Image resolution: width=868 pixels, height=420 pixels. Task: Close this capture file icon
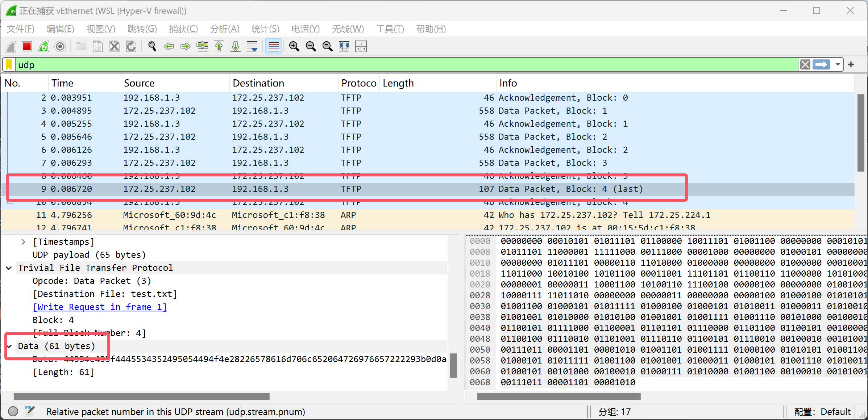coord(114,46)
